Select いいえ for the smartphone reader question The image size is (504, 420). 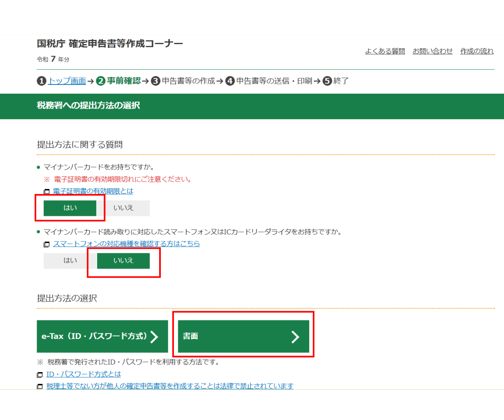pos(123,260)
